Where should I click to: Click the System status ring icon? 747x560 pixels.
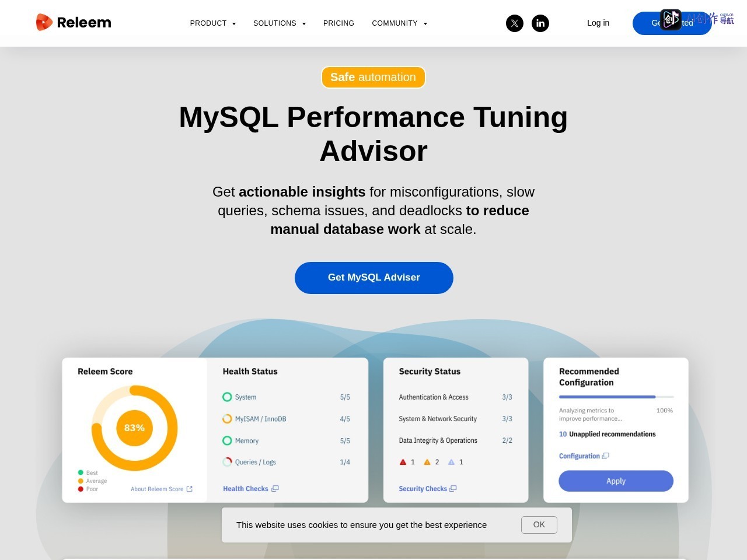[x=227, y=397]
